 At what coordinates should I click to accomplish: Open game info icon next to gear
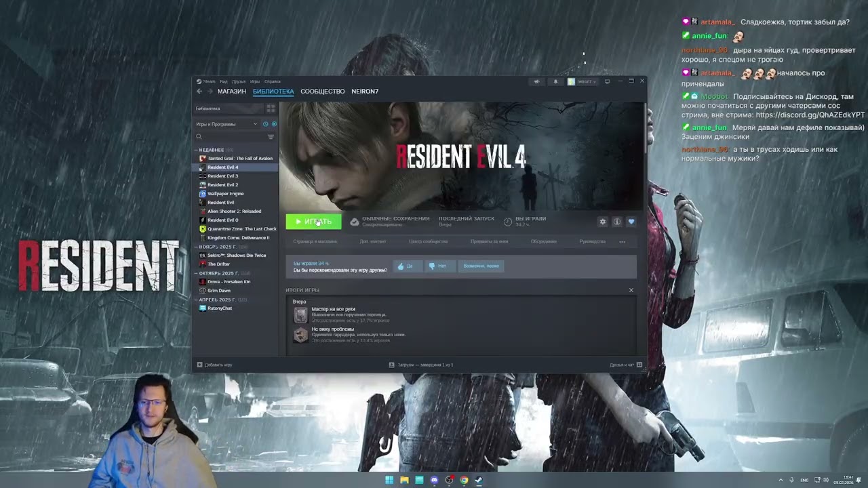[x=617, y=222]
